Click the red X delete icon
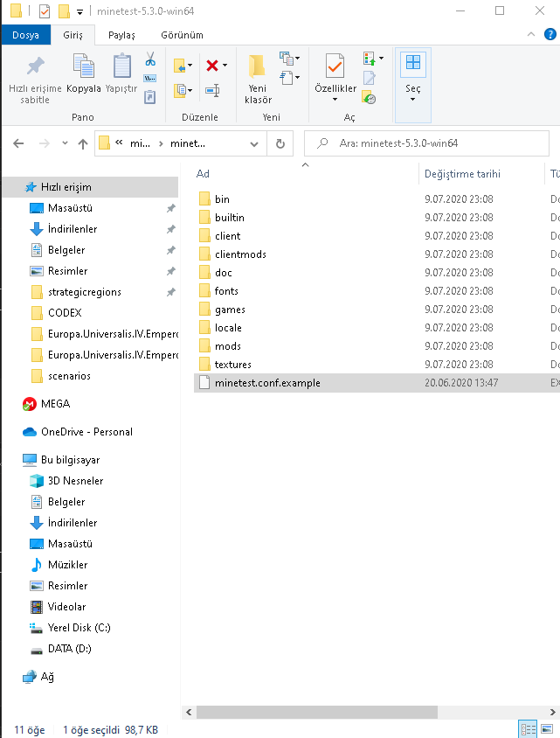The width and height of the screenshot is (560, 738). click(212, 66)
